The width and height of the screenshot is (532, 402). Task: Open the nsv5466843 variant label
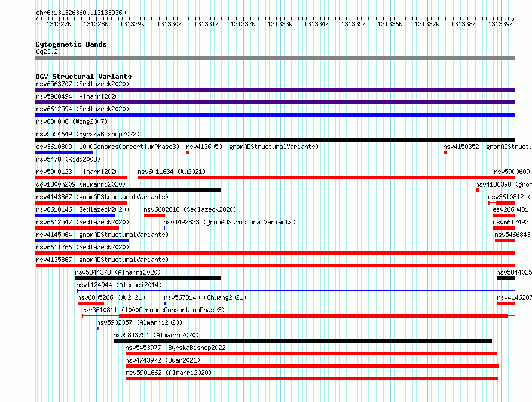(x=512, y=234)
